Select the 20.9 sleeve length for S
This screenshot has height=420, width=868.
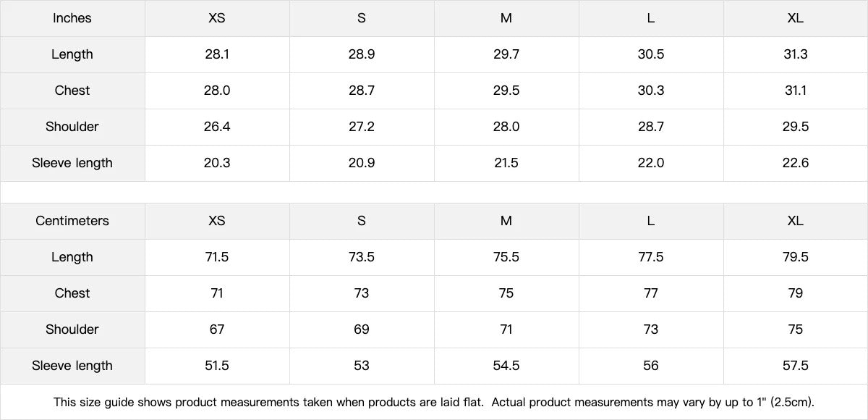pos(362,163)
